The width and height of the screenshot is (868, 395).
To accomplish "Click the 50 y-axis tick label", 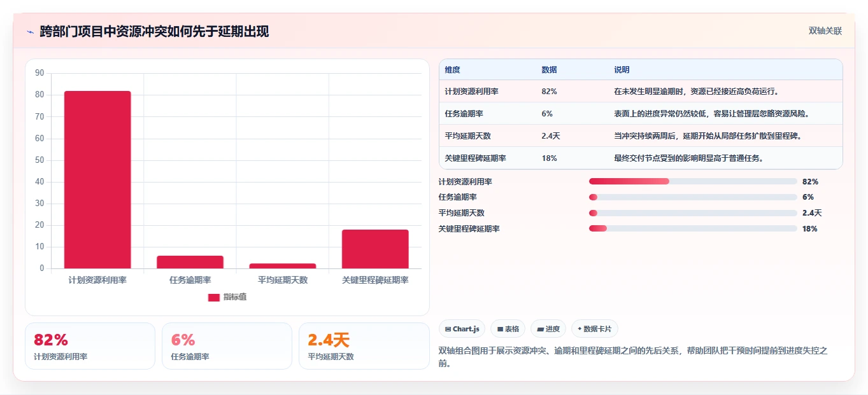I will (x=40, y=160).
